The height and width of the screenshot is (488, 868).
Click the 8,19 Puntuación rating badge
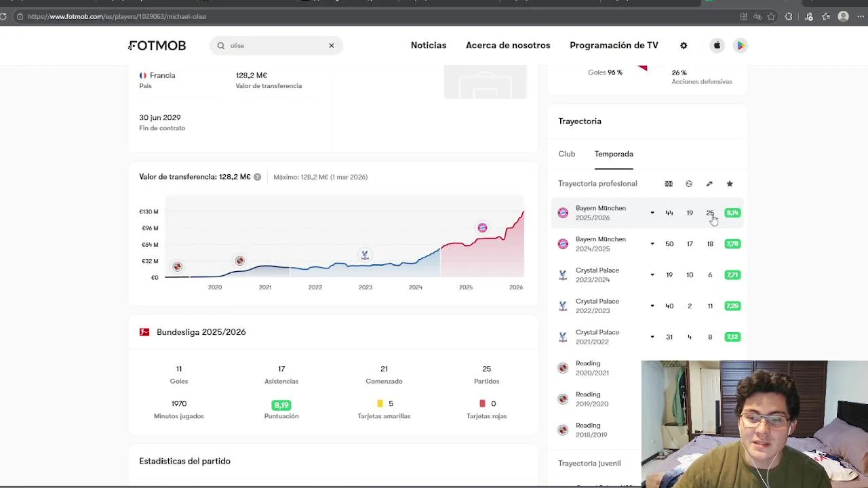click(x=281, y=405)
